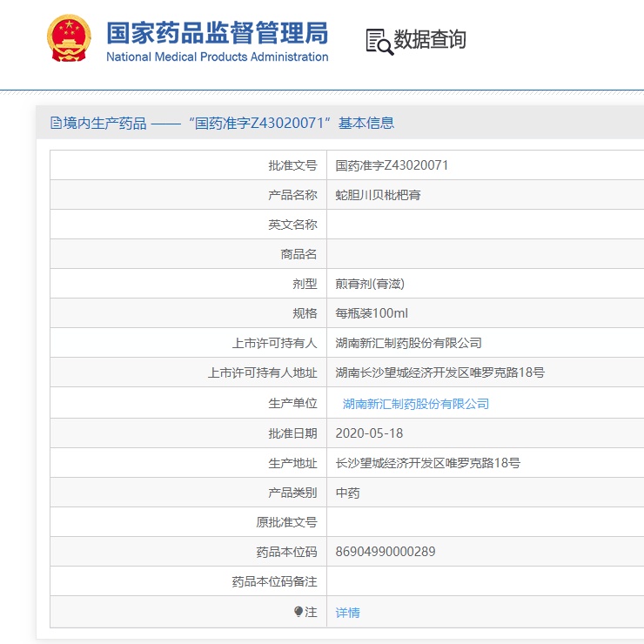Image resolution: width=644 pixels, height=644 pixels.
Task: Click the 剂型 label cell
Action: [189, 284]
